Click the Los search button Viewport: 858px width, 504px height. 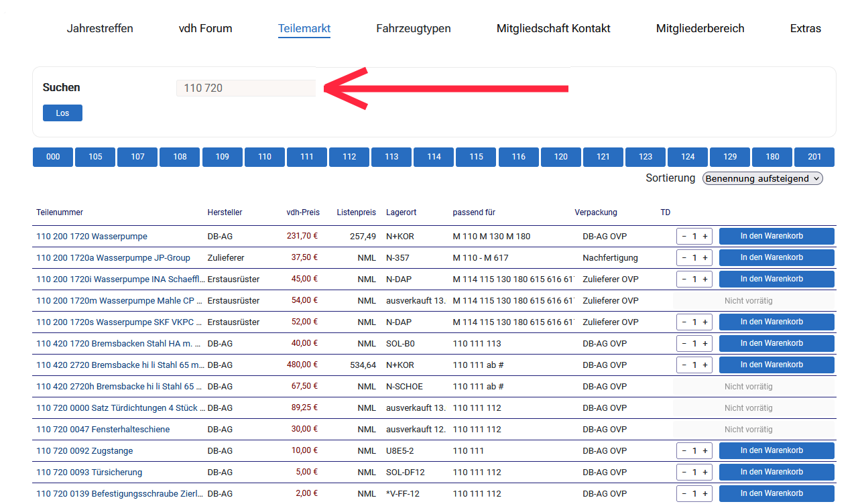62,113
